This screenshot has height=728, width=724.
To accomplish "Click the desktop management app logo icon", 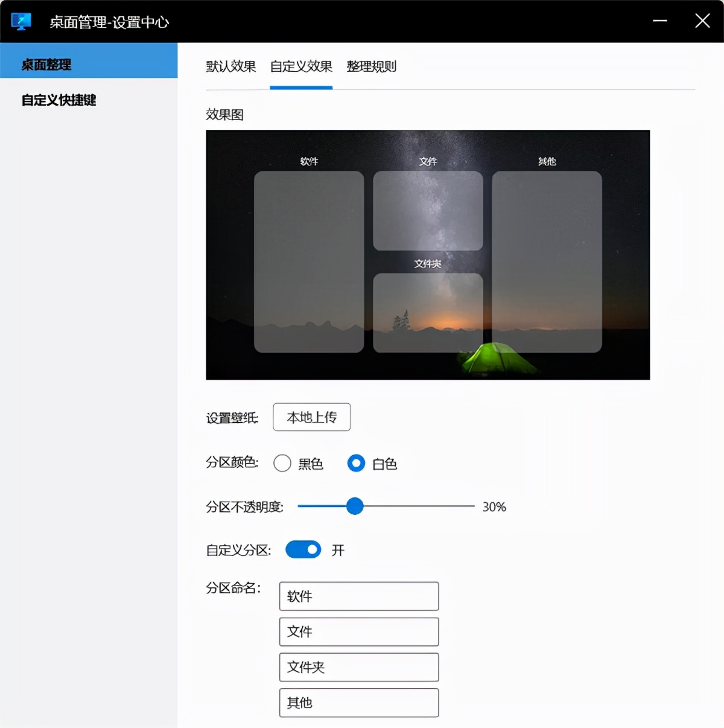I will [22, 20].
